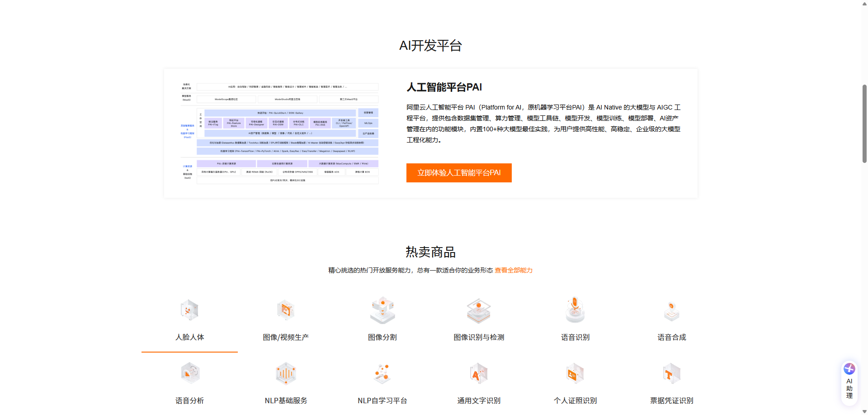
Task: Select the NLP基础服务 tab label
Action: pyautogui.click(x=286, y=401)
